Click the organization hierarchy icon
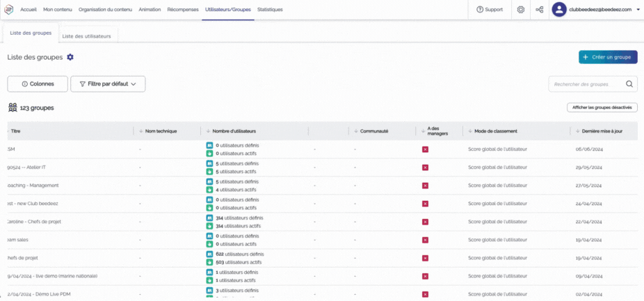The height and width of the screenshot is (301, 644). [540, 10]
